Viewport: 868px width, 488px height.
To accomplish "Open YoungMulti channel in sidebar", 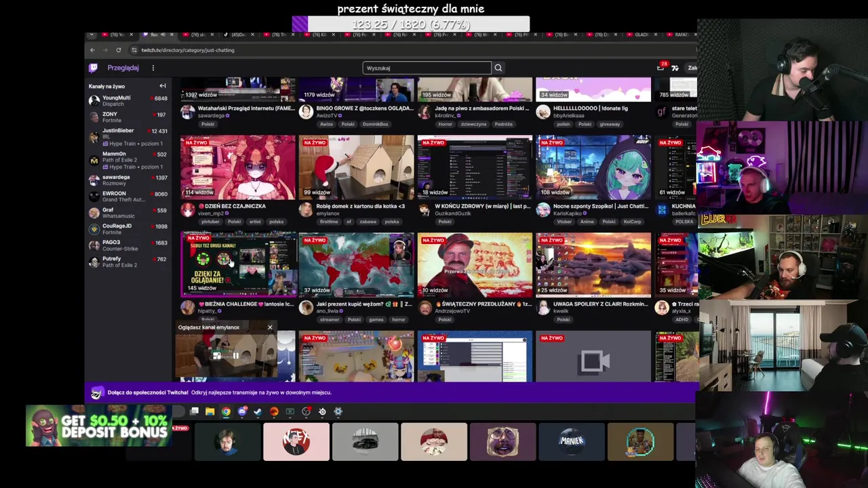I will click(x=127, y=100).
